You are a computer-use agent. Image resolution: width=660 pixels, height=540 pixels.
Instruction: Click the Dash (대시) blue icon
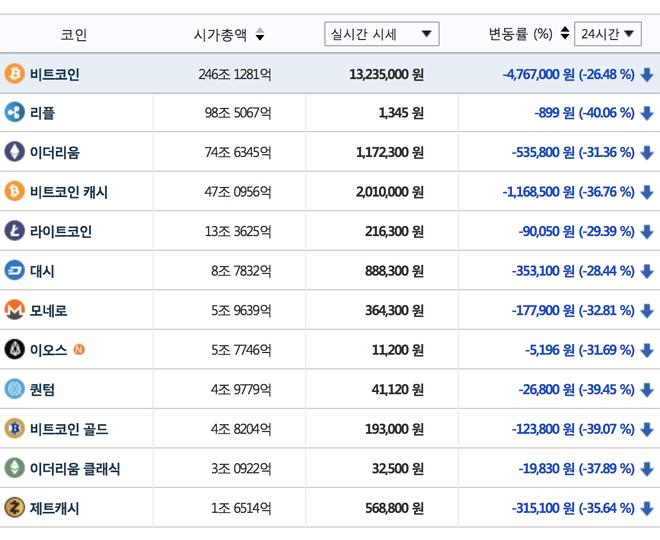(14, 271)
